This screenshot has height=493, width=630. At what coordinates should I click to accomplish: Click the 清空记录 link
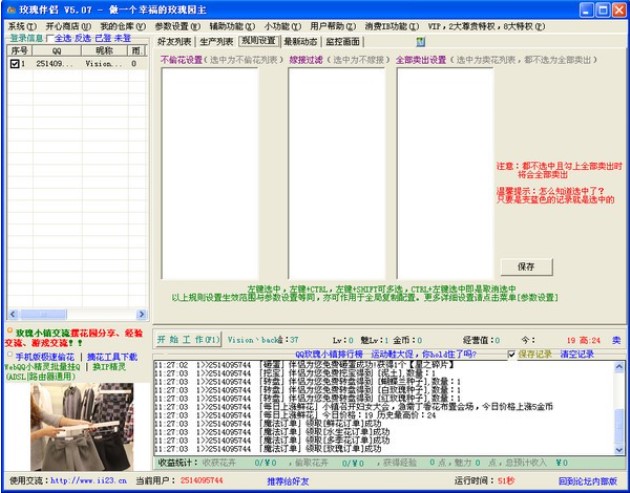tap(576, 354)
